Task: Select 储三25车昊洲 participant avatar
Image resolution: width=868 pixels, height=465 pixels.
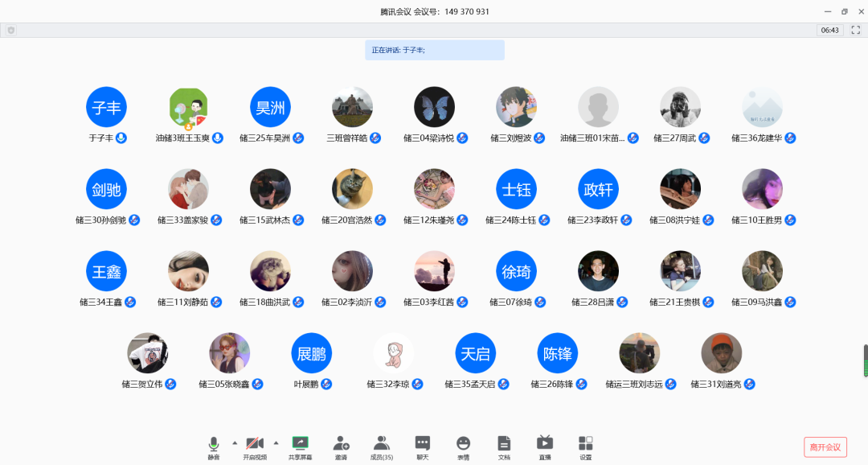Action: coord(271,108)
